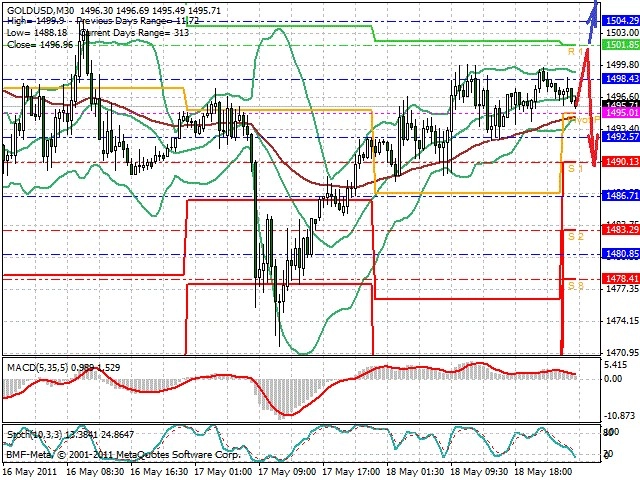Click the 17 May 09:00 time marker
Screen dimensions: 640x480
(x=287, y=472)
